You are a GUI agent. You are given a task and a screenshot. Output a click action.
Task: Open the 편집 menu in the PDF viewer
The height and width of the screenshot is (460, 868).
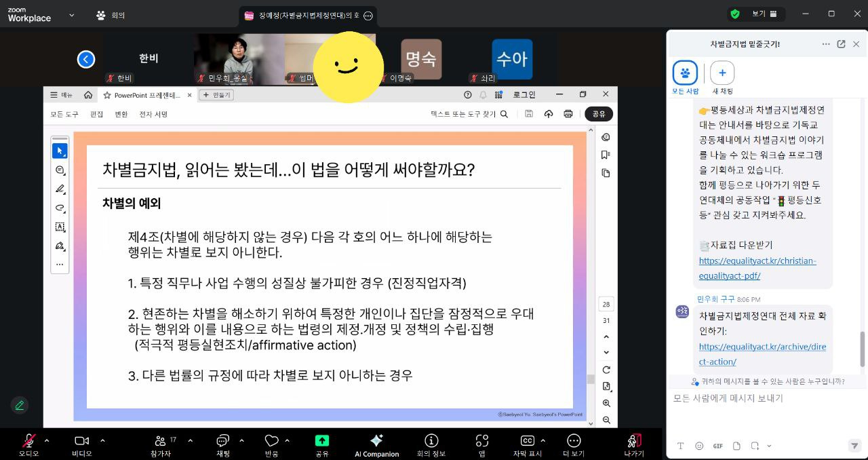click(x=96, y=114)
